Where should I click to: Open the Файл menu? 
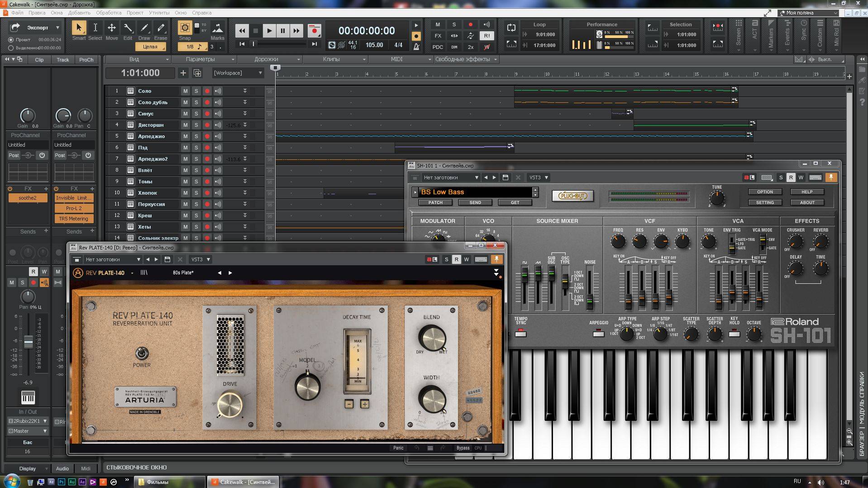[17, 13]
